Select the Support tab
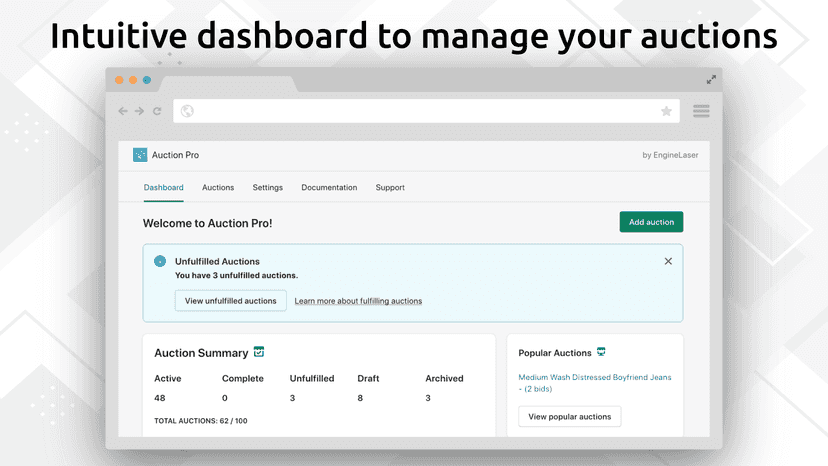 [390, 188]
